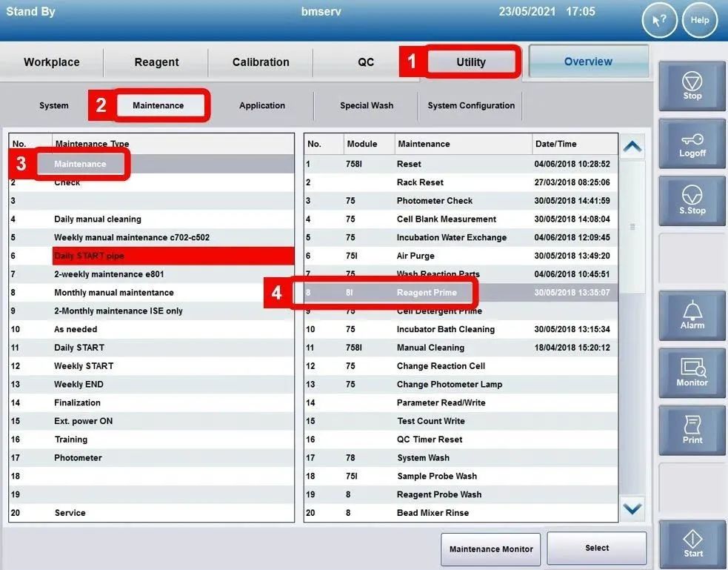Screen dimensions: 728x570
Task: Select Weekly manual maintenance c702-c502
Action: [152, 237]
